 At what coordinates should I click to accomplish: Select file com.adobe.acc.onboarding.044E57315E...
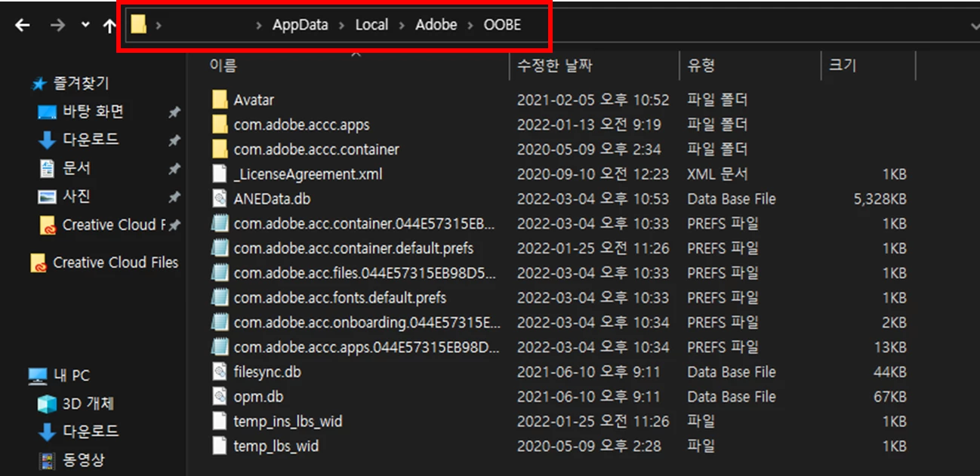point(367,323)
